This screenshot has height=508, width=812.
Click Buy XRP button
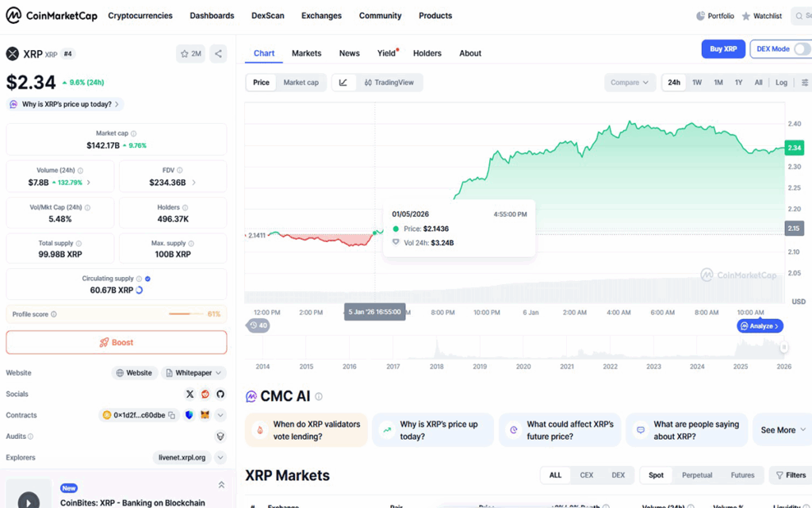pos(723,48)
